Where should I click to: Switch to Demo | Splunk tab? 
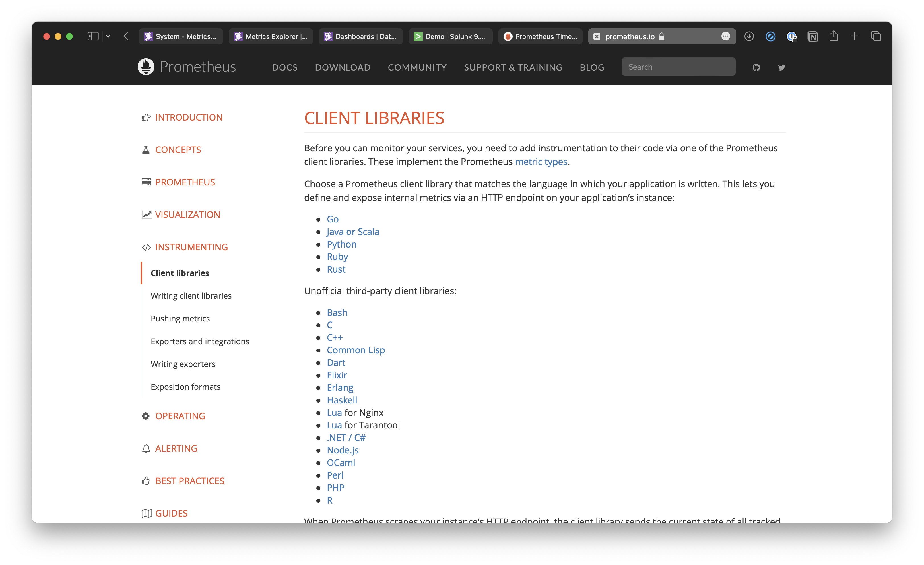pos(450,36)
